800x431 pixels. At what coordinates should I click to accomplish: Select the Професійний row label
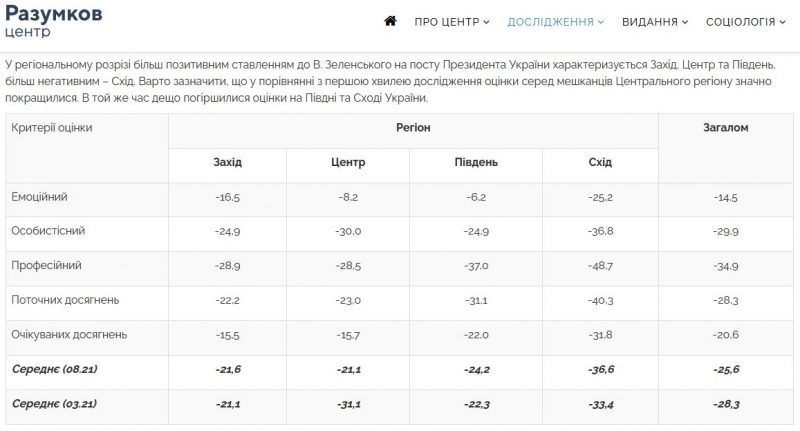(x=46, y=265)
